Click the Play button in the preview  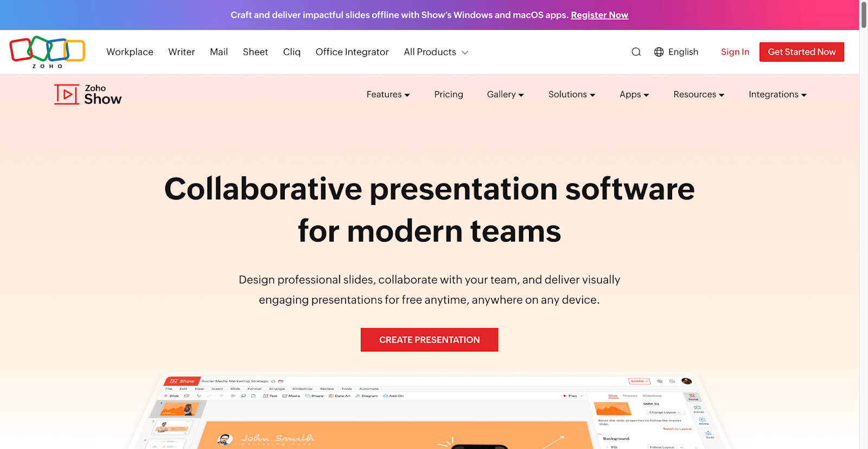coord(572,396)
